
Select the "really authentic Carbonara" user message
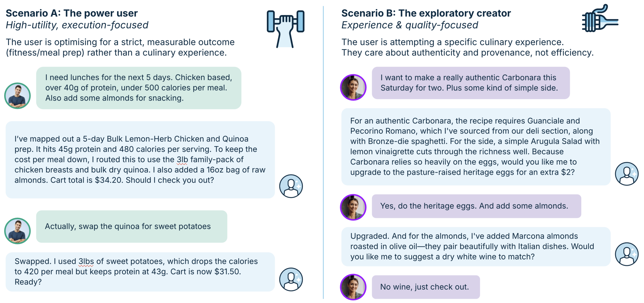tap(470, 83)
